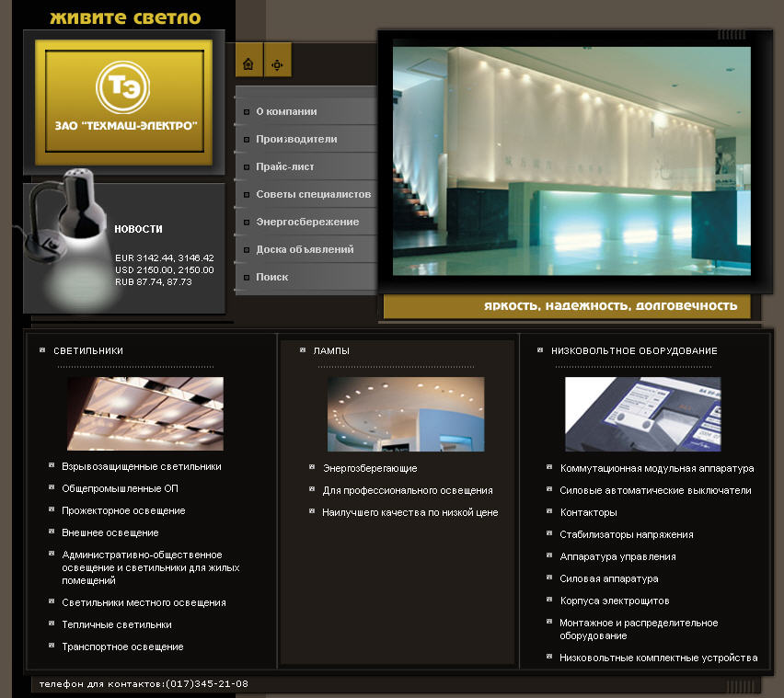Click the square bullet next to Поиск
The height and width of the screenshot is (698, 784).
tap(246, 277)
